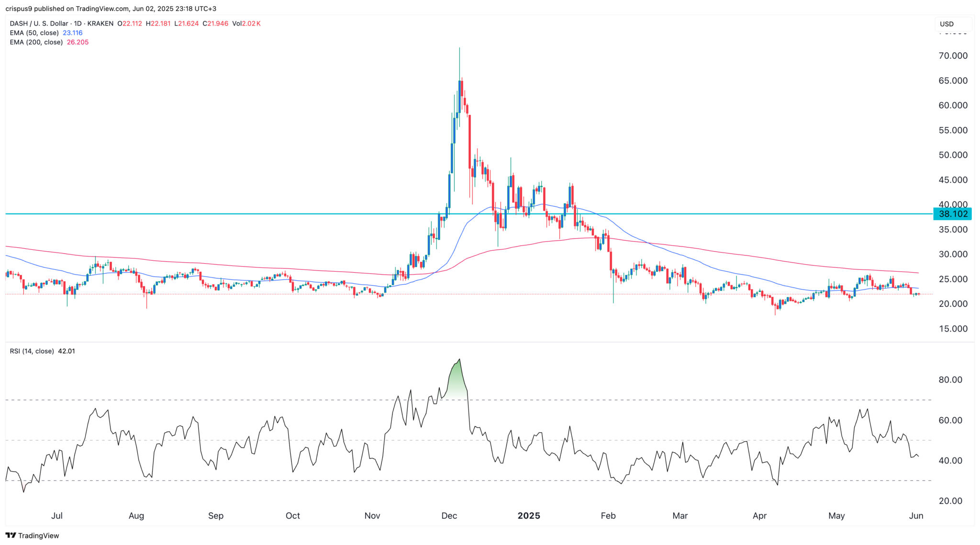
Task: Click the Jun label on time axis
Action: point(915,516)
